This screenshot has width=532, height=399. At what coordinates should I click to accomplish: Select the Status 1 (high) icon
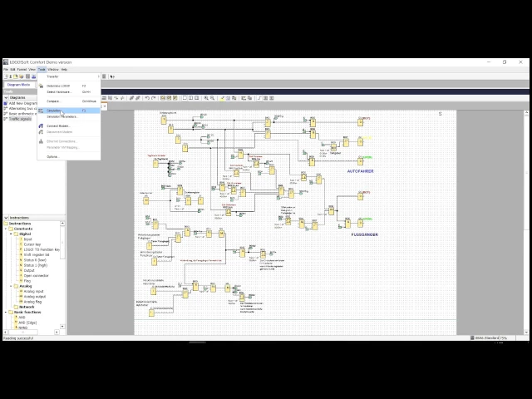19,265
